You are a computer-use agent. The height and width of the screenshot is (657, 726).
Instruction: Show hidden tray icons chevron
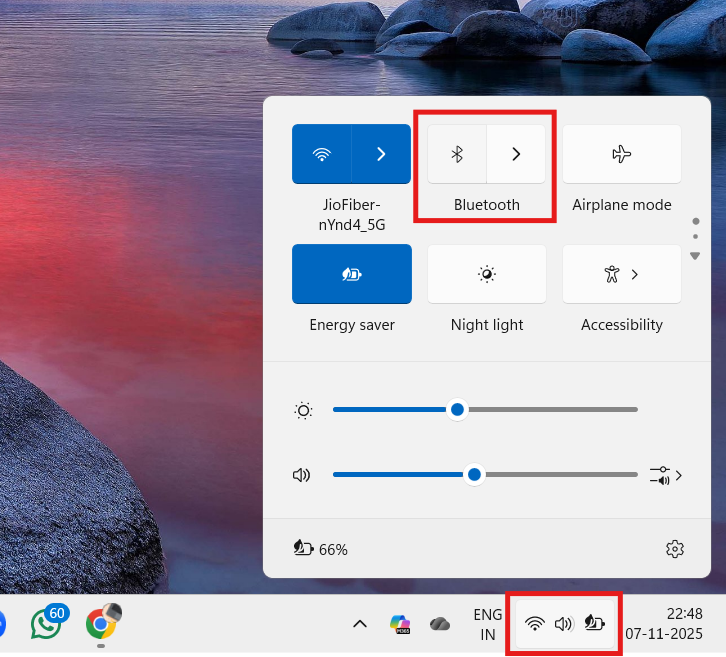[x=359, y=624]
